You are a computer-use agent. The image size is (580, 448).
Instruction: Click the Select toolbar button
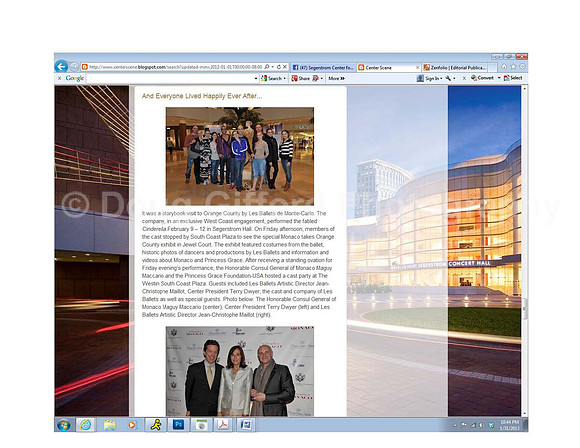tap(513, 78)
